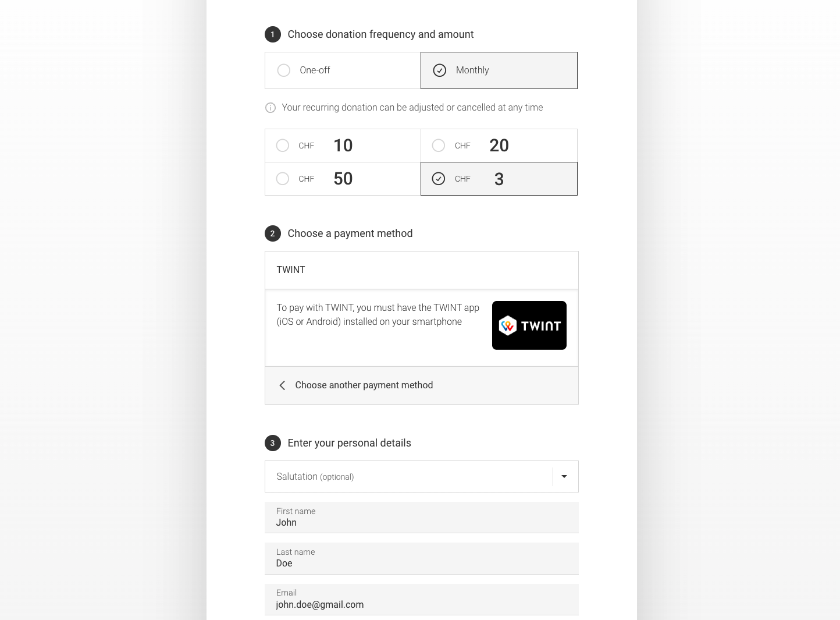840x620 pixels.
Task: Focus the Email field with john.doe@gmail.com
Action: [x=422, y=600]
